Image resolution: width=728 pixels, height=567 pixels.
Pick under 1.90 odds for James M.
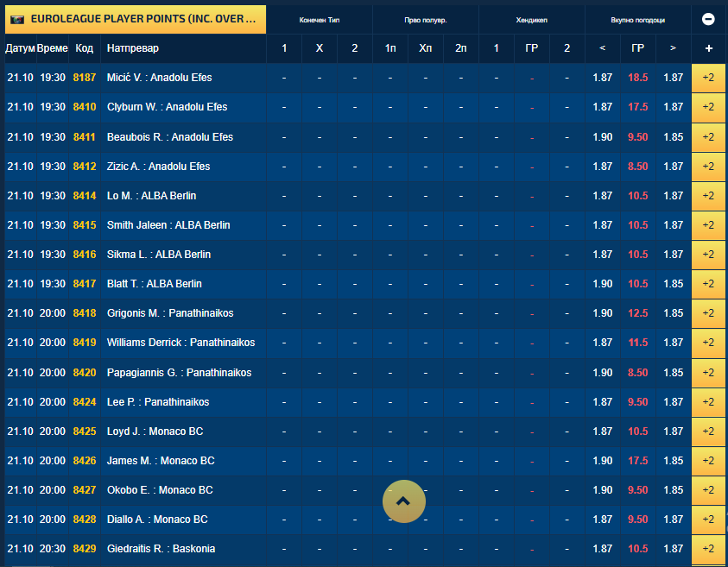click(x=603, y=461)
